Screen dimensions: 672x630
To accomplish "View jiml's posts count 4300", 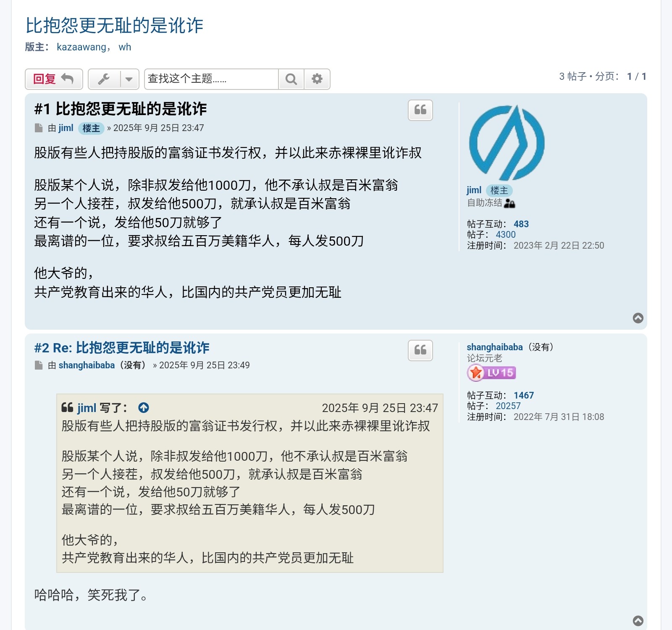I will [x=506, y=235].
